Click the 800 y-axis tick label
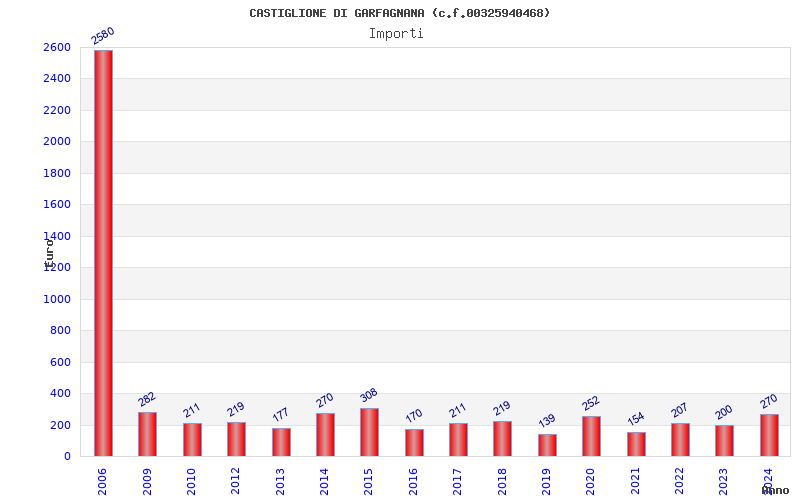 60,331
